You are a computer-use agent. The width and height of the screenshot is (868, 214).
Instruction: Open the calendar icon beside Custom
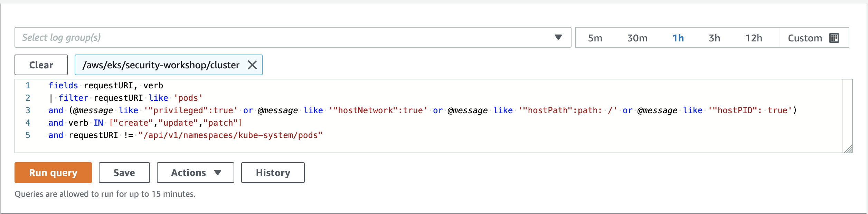point(834,38)
